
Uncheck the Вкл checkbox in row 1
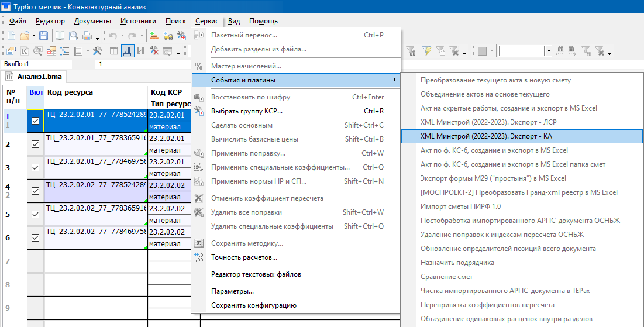(35, 121)
